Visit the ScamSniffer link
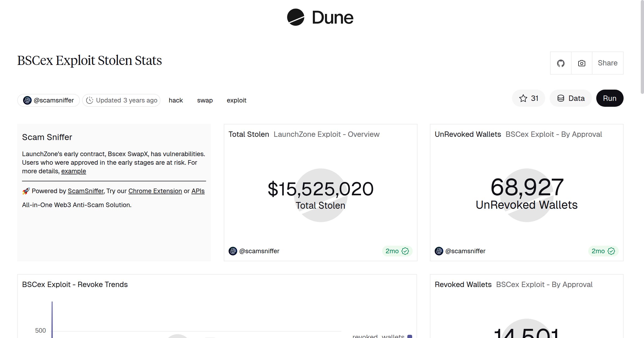Image resolution: width=644 pixels, height=338 pixels. (85, 191)
